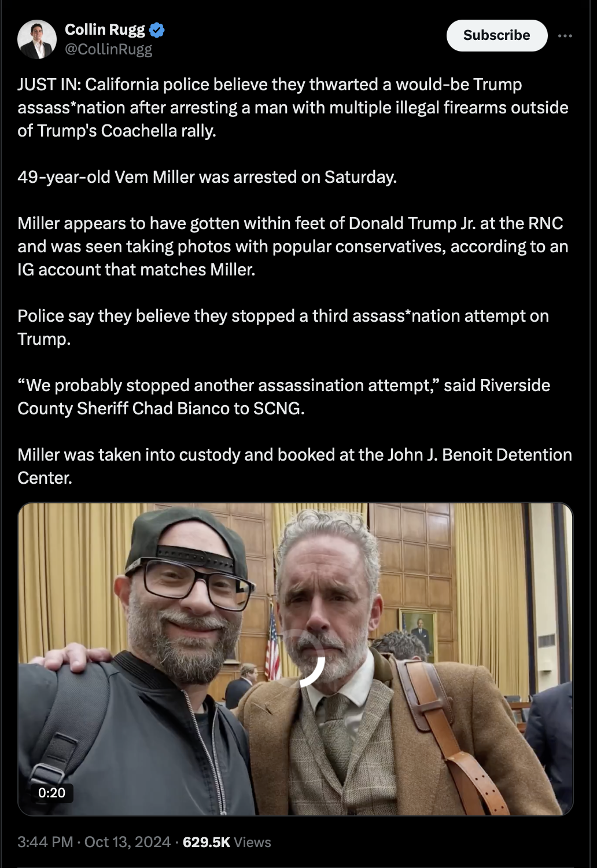The width and height of the screenshot is (597, 868).
Task: Open the three-dot more options menu
Action: click(565, 36)
